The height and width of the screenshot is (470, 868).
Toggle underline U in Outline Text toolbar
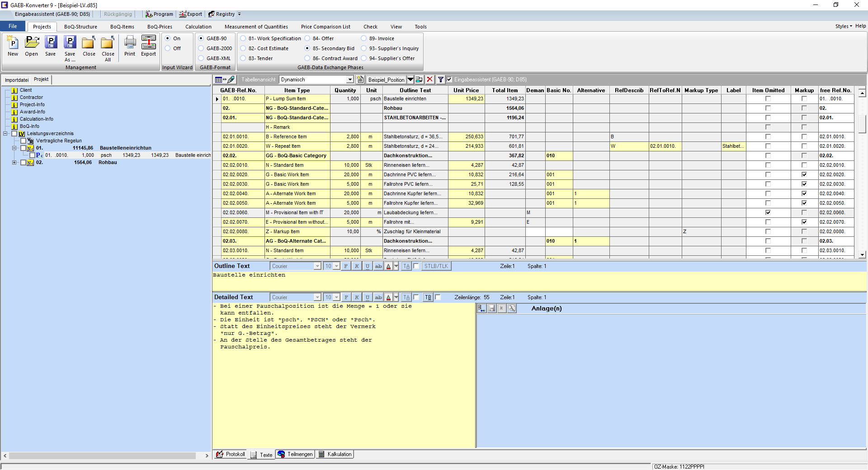(x=368, y=266)
